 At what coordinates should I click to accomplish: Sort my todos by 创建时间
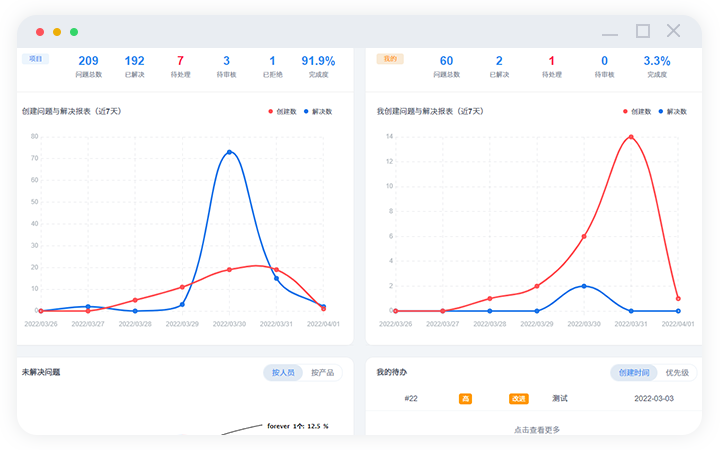coord(633,372)
